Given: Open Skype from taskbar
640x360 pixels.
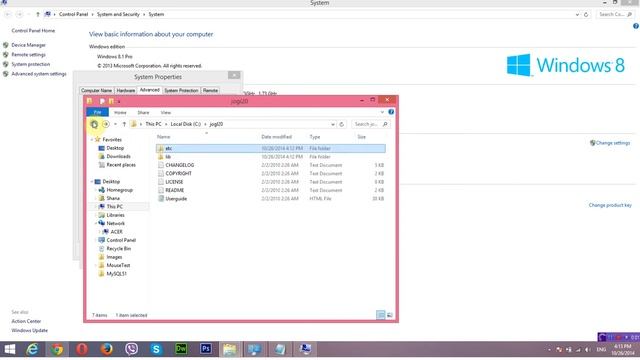Looking at the screenshot, I should (x=156, y=349).
